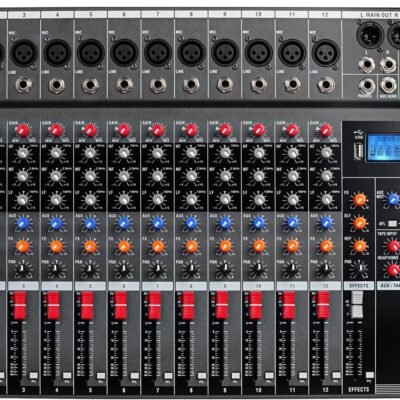Adjust the orange FX knob in effects section
The height and width of the screenshot is (400, 400).
tap(359, 200)
